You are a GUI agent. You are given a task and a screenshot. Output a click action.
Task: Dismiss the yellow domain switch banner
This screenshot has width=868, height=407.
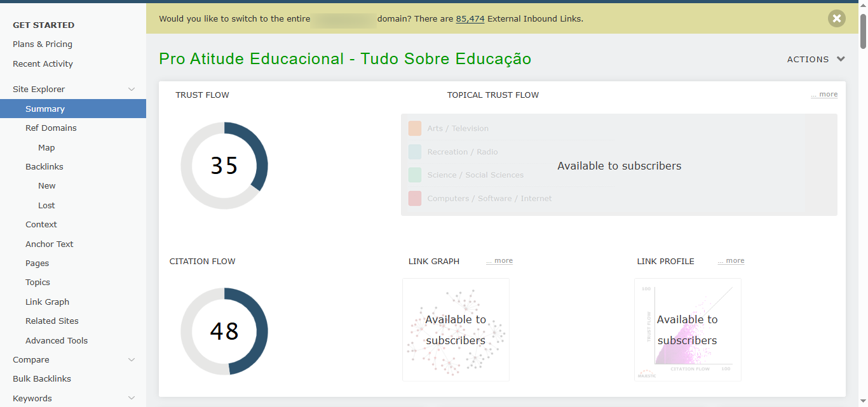(837, 18)
